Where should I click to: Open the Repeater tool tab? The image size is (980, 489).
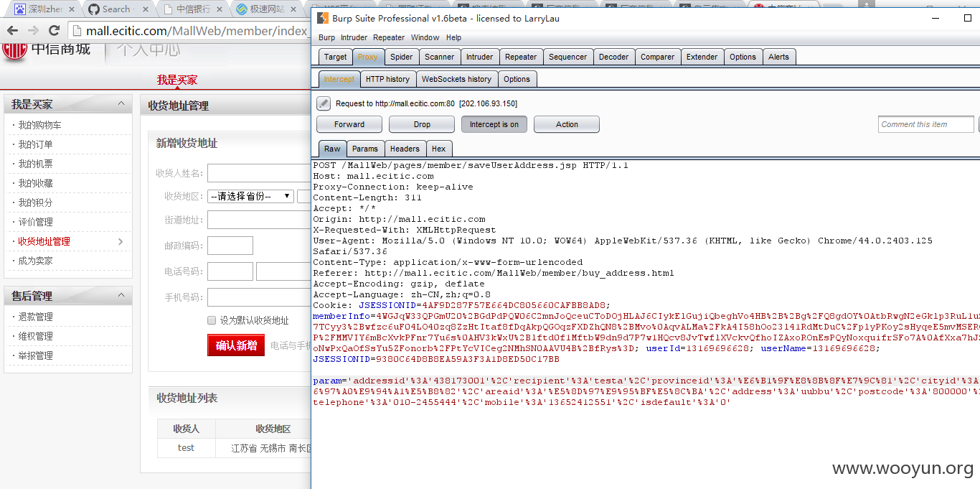[x=521, y=57]
